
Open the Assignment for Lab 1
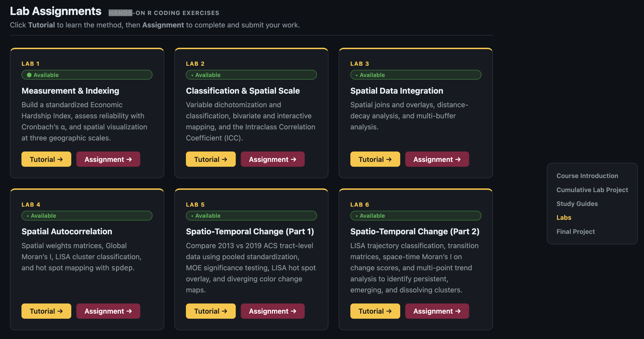point(108,159)
